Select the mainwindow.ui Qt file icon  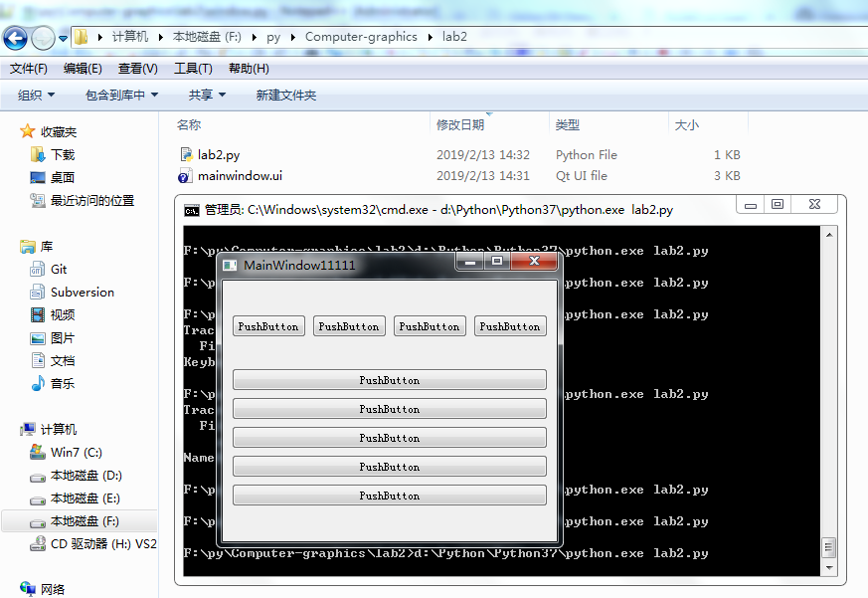click(185, 176)
